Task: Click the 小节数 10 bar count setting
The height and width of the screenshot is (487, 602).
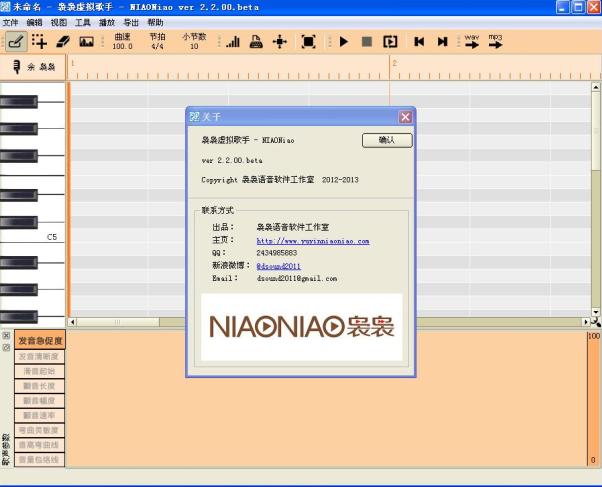Action: (194, 41)
